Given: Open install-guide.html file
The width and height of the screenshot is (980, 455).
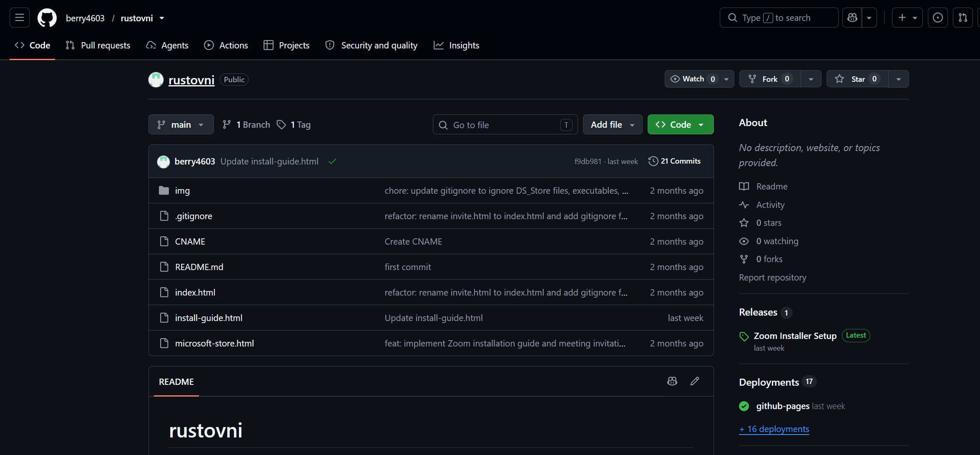Looking at the screenshot, I should click(209, 318).
